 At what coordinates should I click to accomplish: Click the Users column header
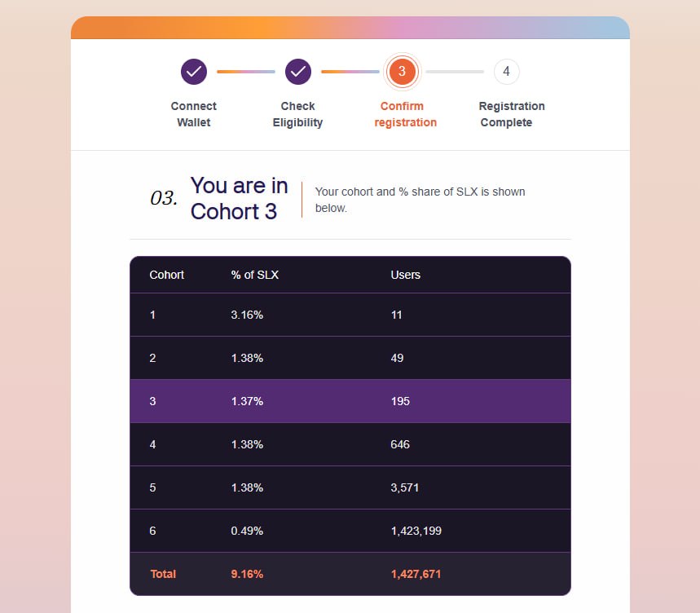[x=405, y=275]
